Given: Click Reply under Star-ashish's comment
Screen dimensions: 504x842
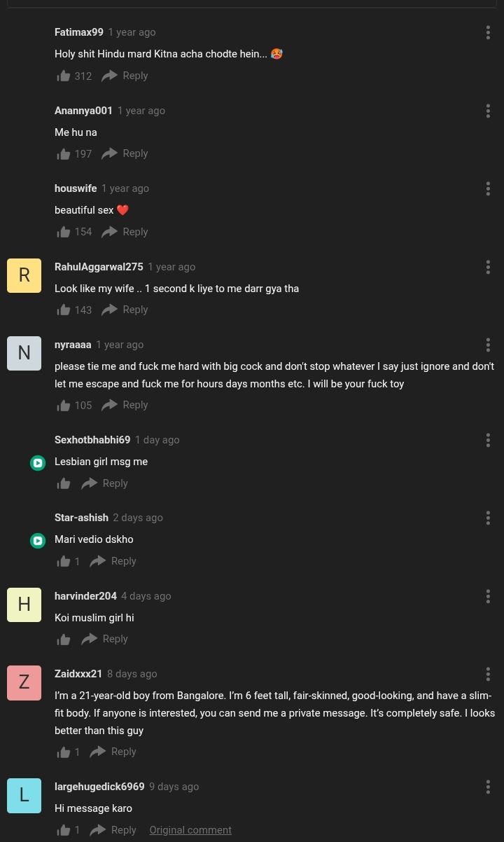Looking at the screenshot, I should [123, 561].
